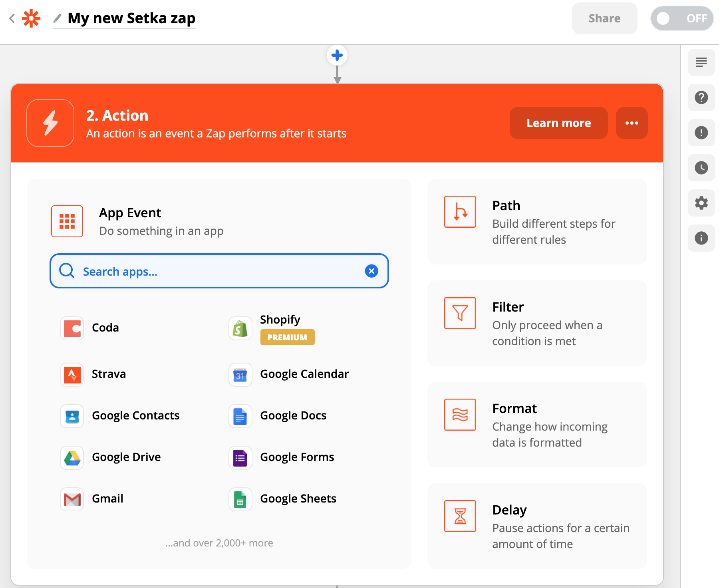Edit the title 'My new Setka zap'
This screenshot has height=588, width=719.
[131, 18]
